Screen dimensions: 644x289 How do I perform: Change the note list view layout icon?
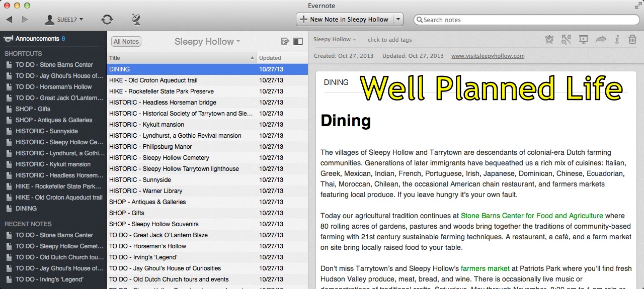[298, 42]
